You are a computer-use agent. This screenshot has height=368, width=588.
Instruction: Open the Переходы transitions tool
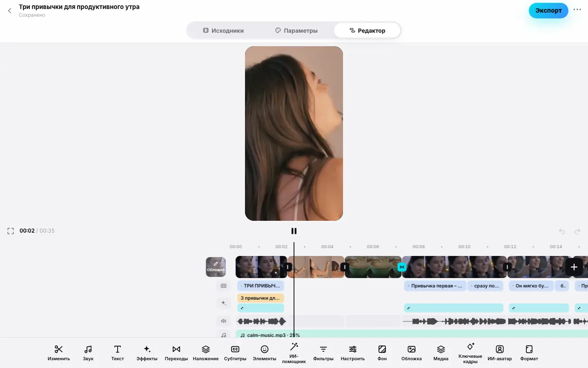tap(176, 353)
